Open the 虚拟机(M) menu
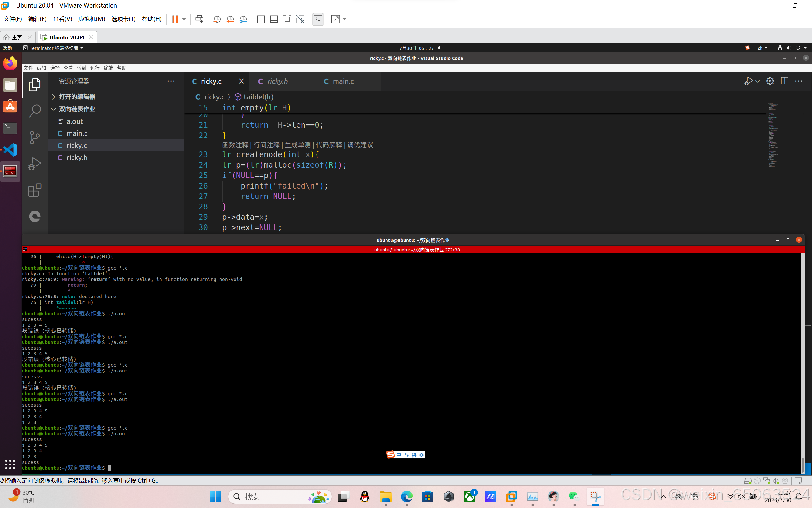812x508 pixels. click(x=92, y=19)
